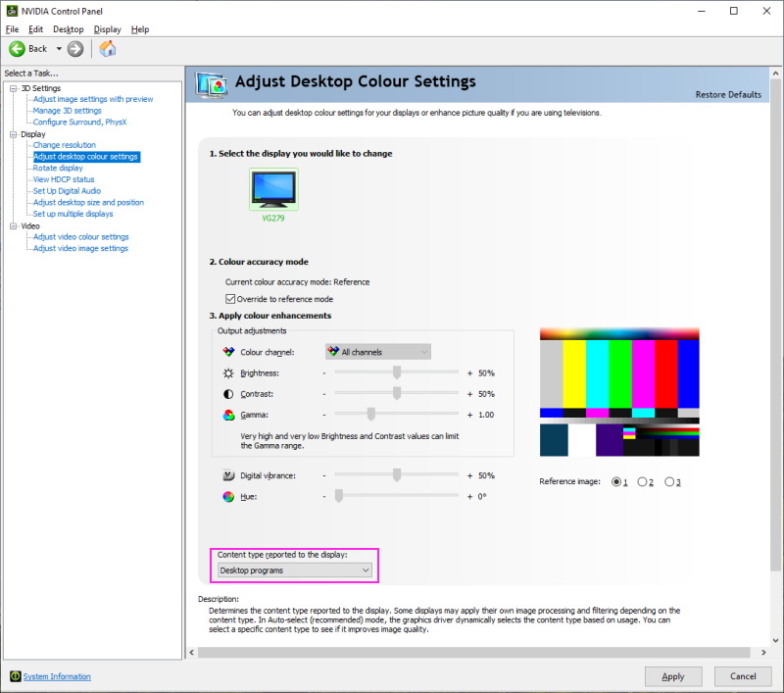Collapse the Video tree node
Image resolution: width=784 pixels, height=693 pixels.
14,226
